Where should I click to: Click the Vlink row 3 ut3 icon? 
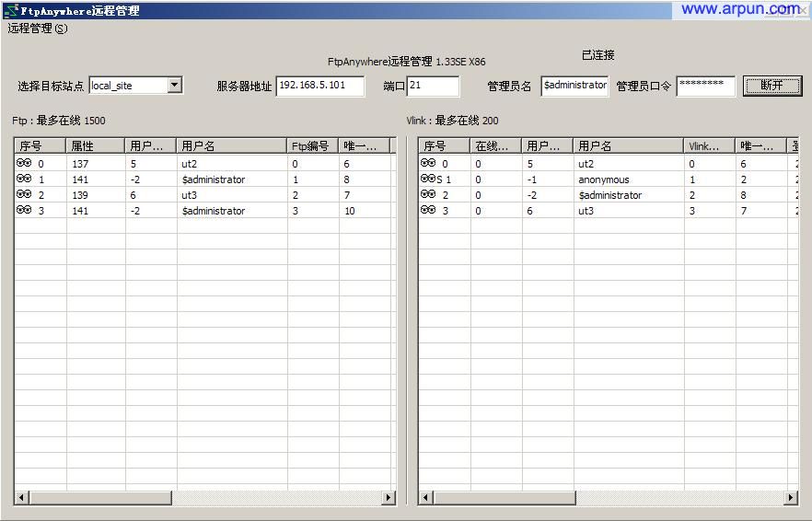tap(428, 210)
